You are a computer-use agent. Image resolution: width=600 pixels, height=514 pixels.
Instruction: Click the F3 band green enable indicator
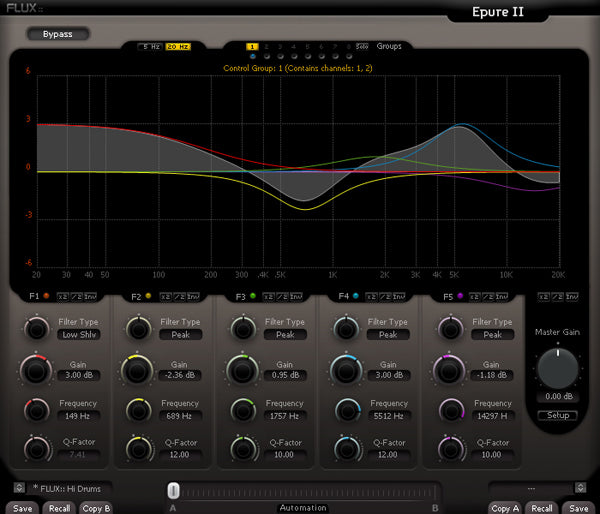tap(253, 297)
